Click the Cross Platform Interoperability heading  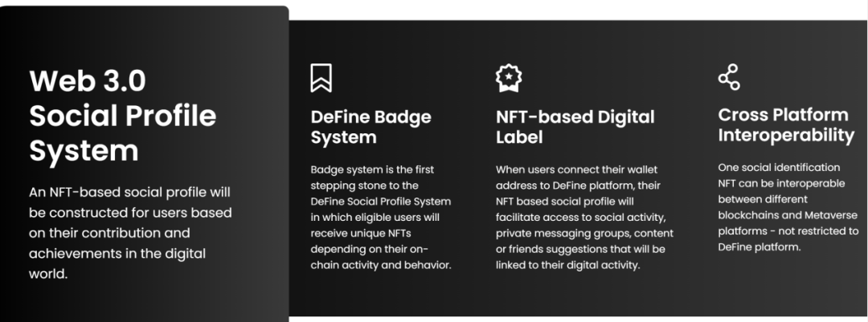(x=785, y=124)
